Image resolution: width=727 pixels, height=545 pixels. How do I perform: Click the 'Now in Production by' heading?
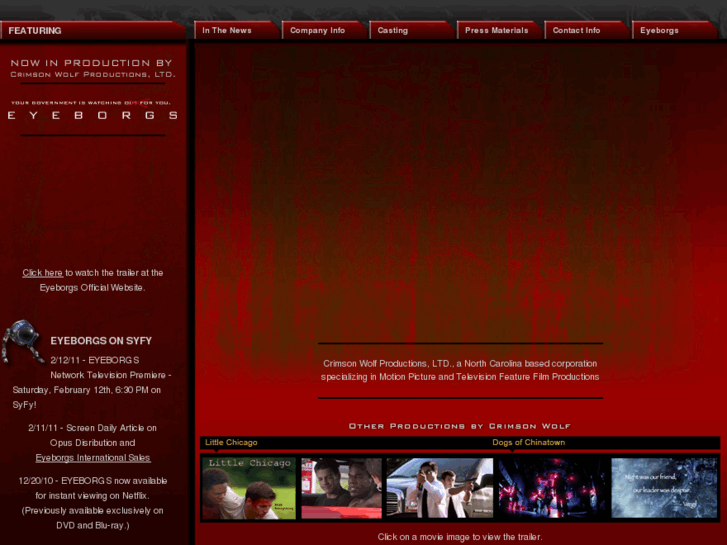(92, 63)
